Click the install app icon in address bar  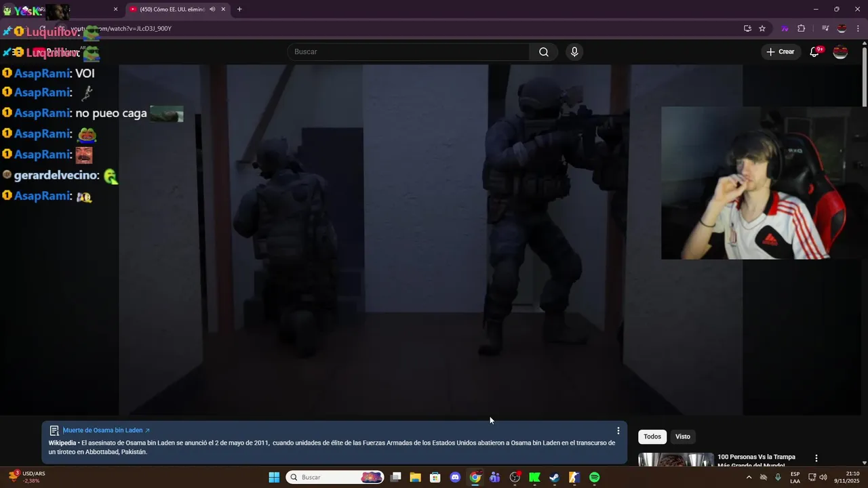point(747,28)
